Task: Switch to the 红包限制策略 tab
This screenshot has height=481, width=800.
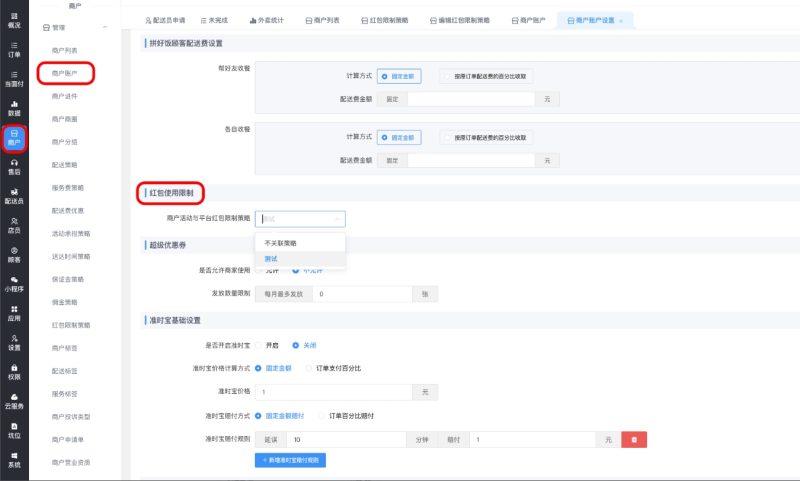Action: pos(385,20)
